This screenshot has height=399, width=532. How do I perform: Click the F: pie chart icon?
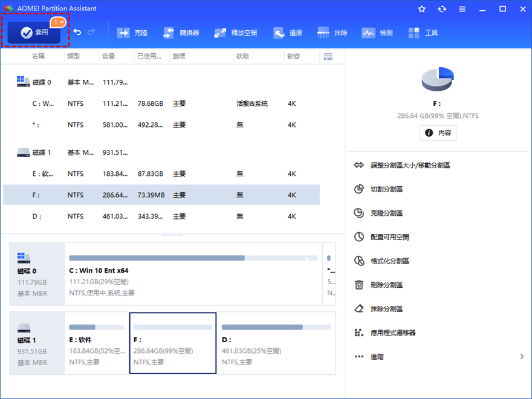coord(437,79)
